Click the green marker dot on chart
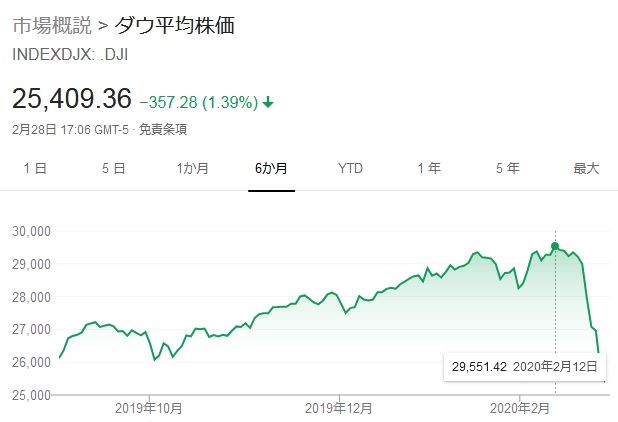Screen dimensions: 618x422 point(555,247)
